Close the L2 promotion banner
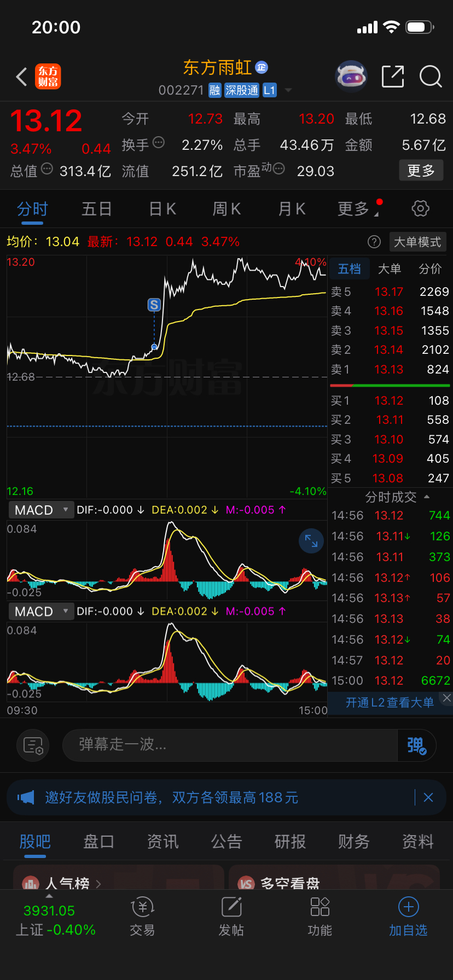Viewport: 453px width, 980px height. pos(447,698)
